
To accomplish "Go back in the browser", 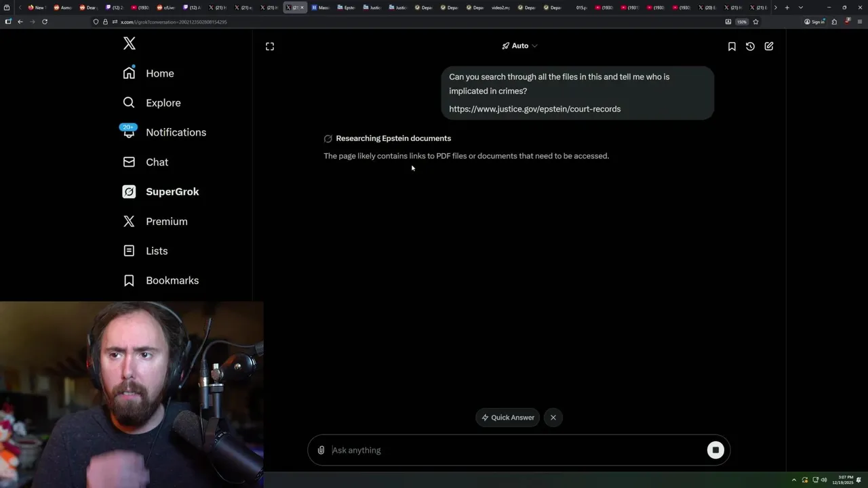I will pyautogui.click(x=20, y=22).
